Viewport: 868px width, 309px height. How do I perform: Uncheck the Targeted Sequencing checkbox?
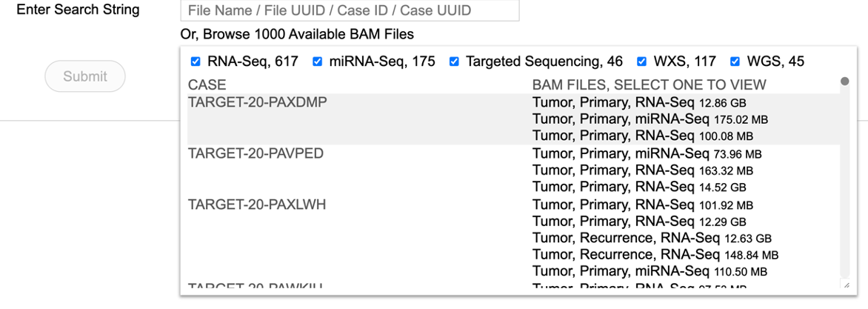454,62
